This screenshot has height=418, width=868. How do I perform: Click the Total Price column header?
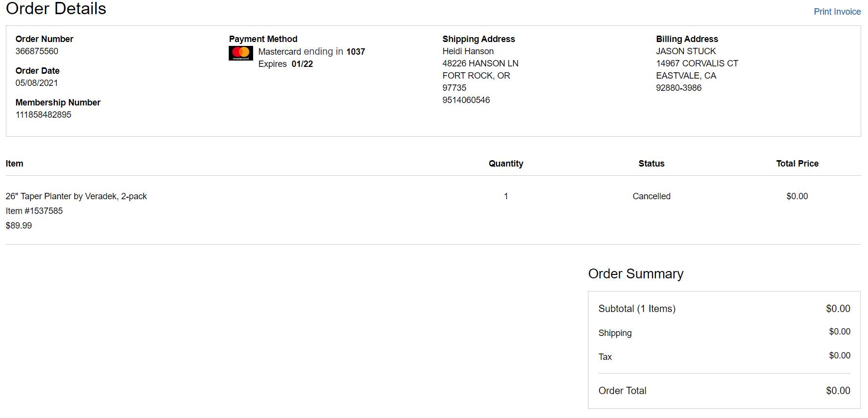797,164
